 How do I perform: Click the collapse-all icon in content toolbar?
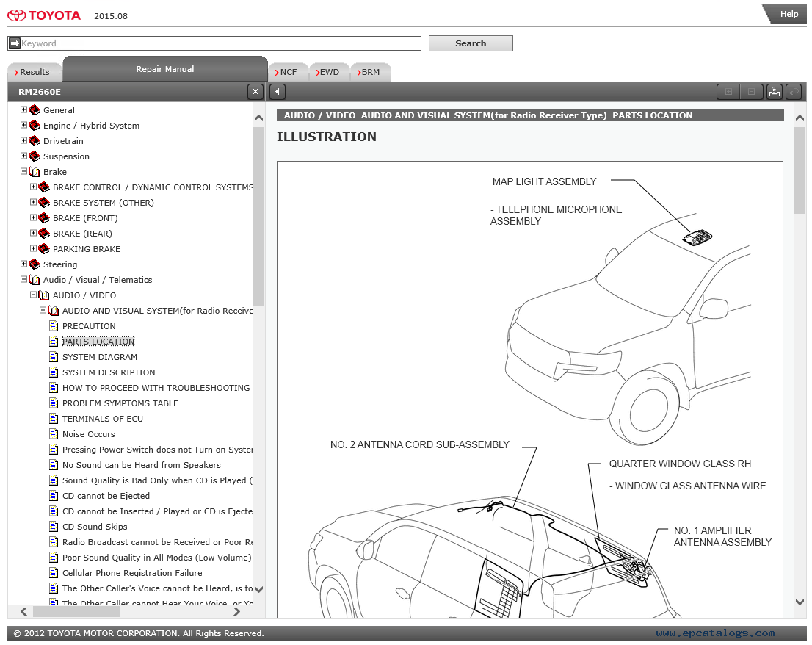pyautogui.click(x=751, y=92)
